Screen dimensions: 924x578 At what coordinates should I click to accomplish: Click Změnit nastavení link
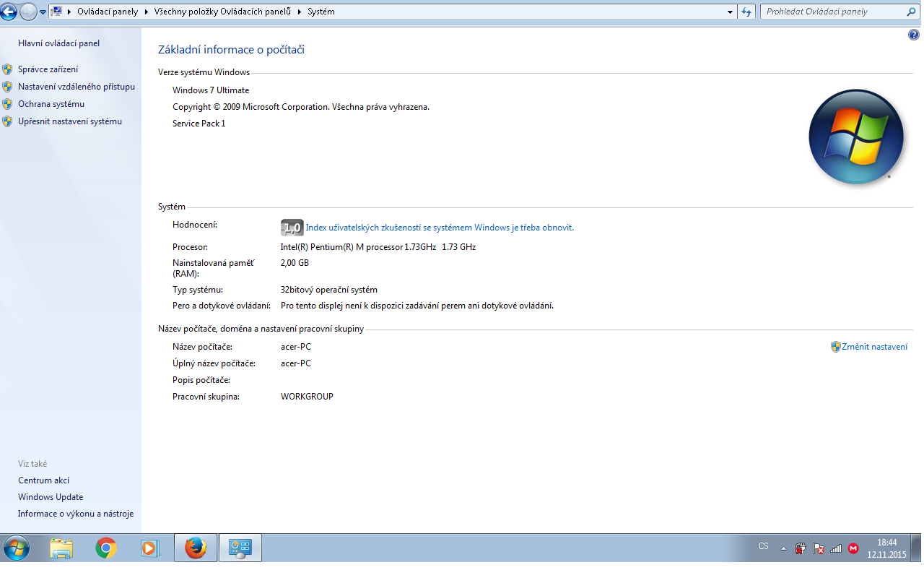coord(874,347)
